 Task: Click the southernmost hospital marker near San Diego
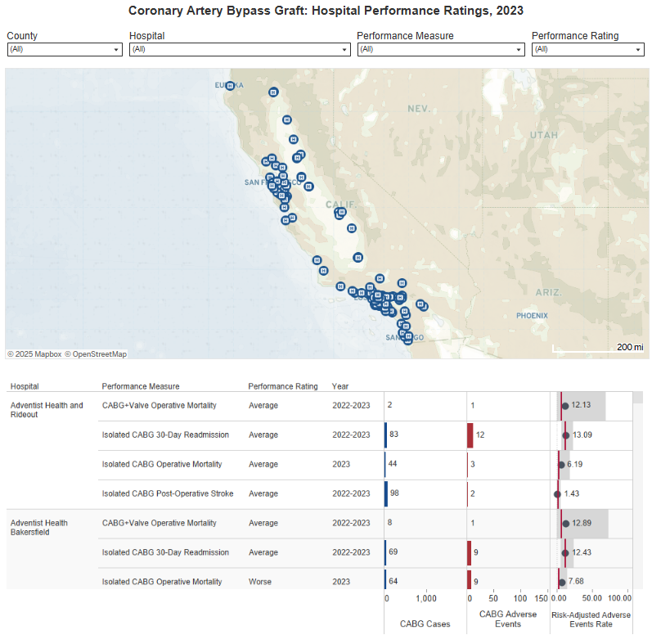[407, 340]
